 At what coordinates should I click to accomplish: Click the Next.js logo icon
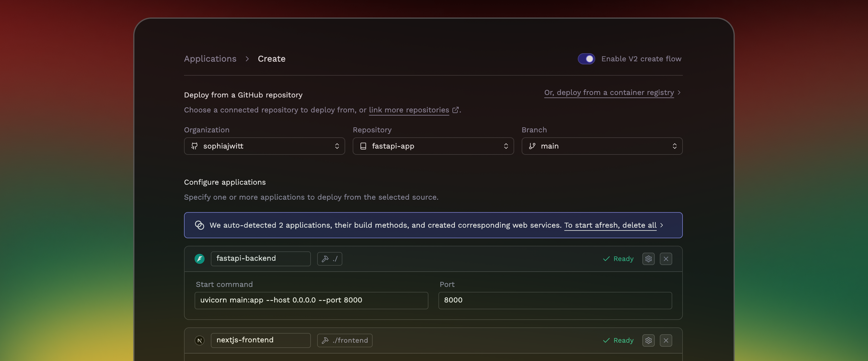(x=200, y=340)
